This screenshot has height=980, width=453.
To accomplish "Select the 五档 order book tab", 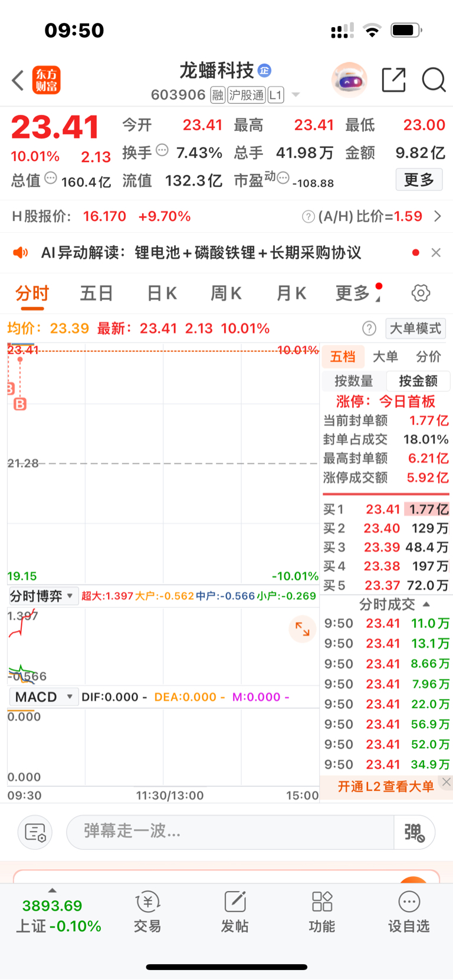I will pos(343,357).
